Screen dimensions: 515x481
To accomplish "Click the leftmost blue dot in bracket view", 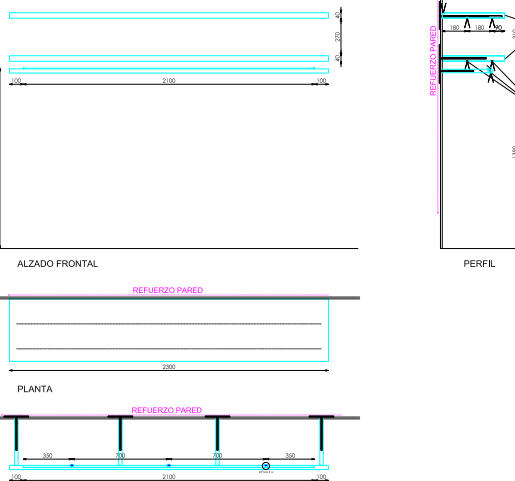I will coord(72,465).
